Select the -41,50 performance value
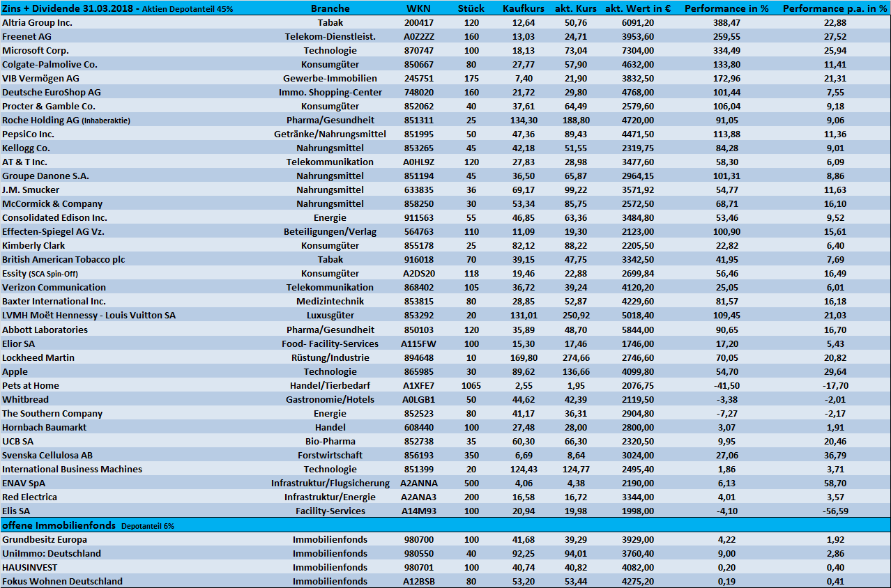Image resolution: width=891 pixels, height=588 pixels. [x=726, y=385]
